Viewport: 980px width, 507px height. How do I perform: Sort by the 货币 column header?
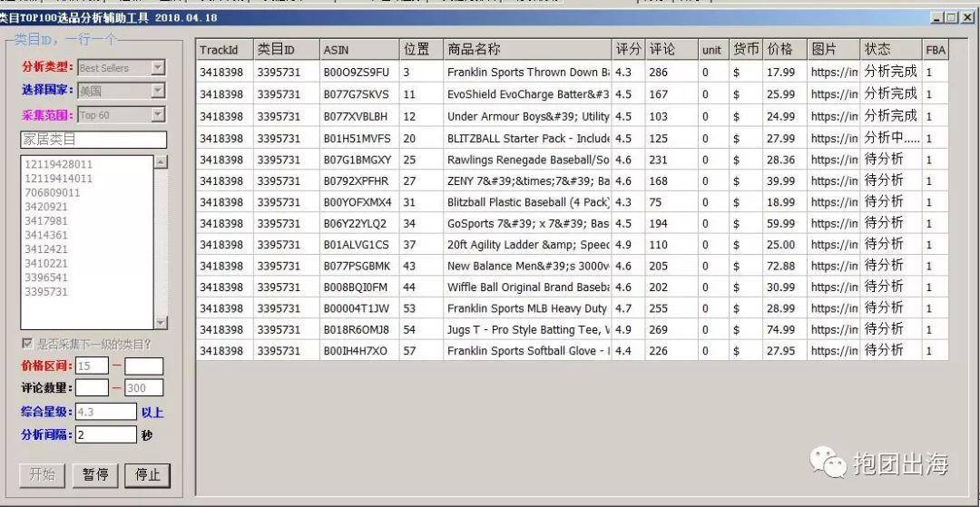(746, 50)
